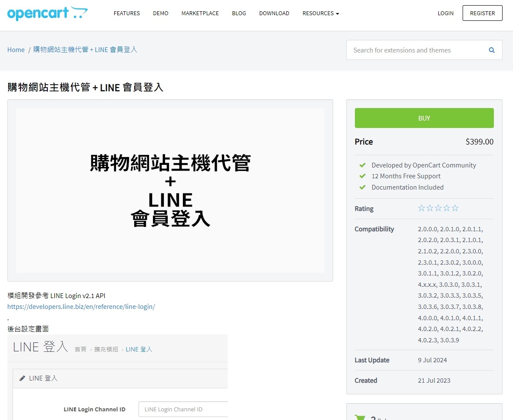The height and width of the screenshot is (420, 513).
Task: Click the price value $399.00
Action: tap(479, 141)
